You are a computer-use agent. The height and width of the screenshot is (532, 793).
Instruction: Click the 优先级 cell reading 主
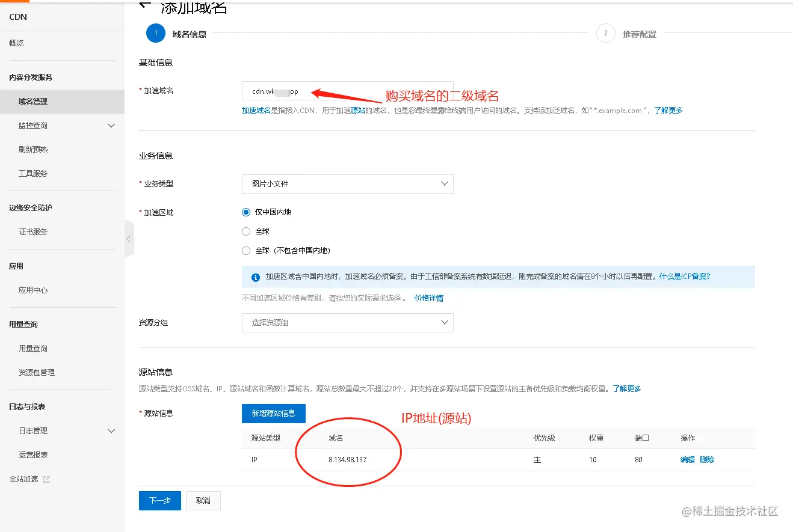(x=537, y=460)
